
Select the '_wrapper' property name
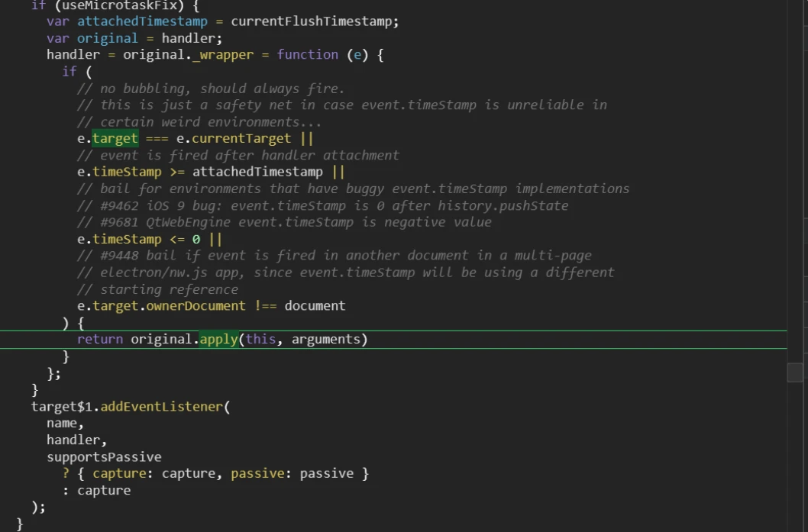point(222,55)
